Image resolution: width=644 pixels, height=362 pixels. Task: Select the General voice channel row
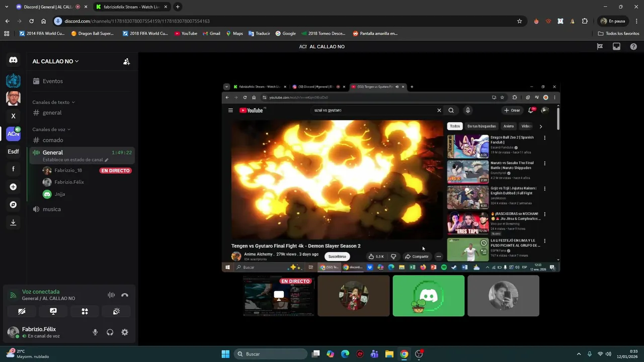click(82, 155)
